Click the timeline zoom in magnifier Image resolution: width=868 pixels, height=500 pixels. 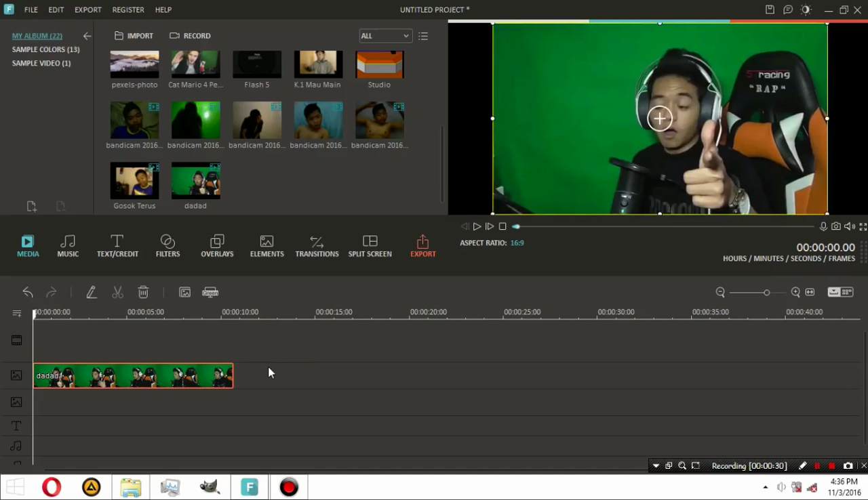click(x=795, y=293)
